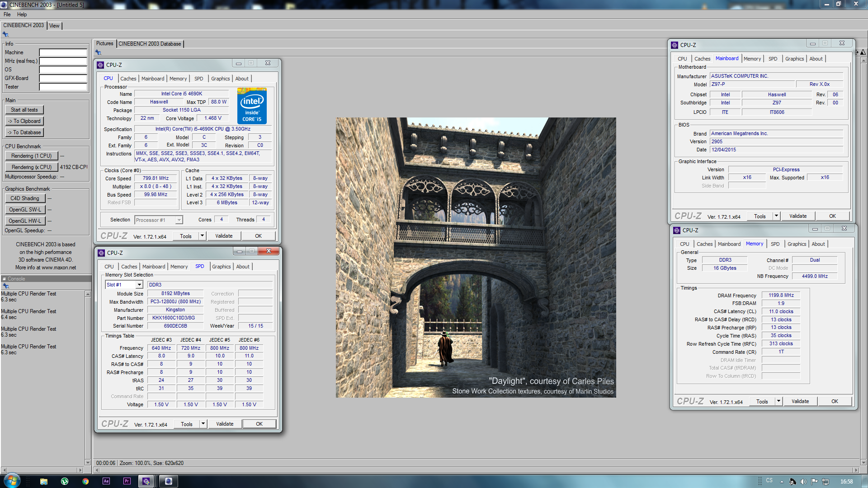Open Caches tab in the CPU tab window
Image resolution: width=868 pixels, height=488 pixels.
tap(128, 79)
